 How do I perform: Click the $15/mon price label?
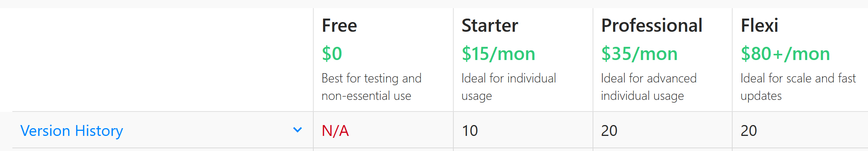[x=498, y=53]
